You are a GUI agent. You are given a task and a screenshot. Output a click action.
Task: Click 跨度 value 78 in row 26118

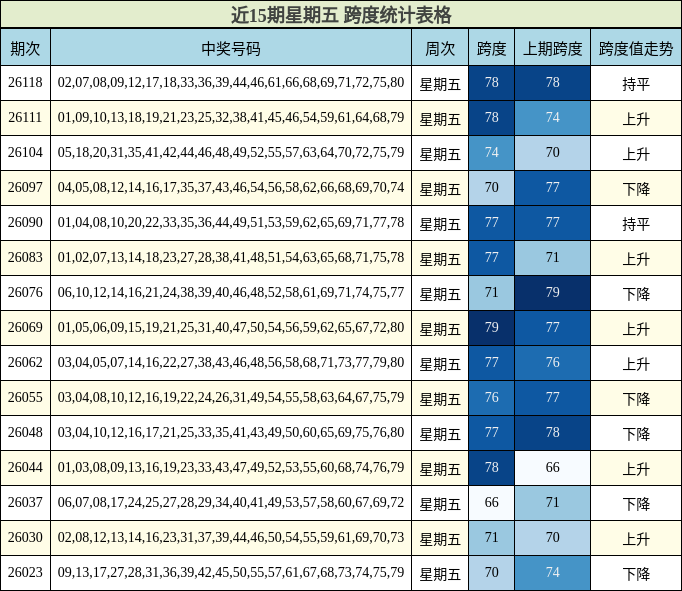click(x=491, y=82)
